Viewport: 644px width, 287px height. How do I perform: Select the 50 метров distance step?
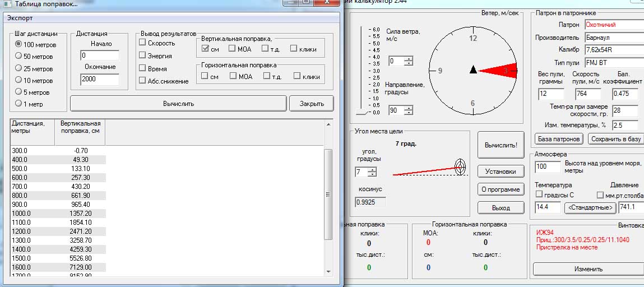click(x=19, y=57)
